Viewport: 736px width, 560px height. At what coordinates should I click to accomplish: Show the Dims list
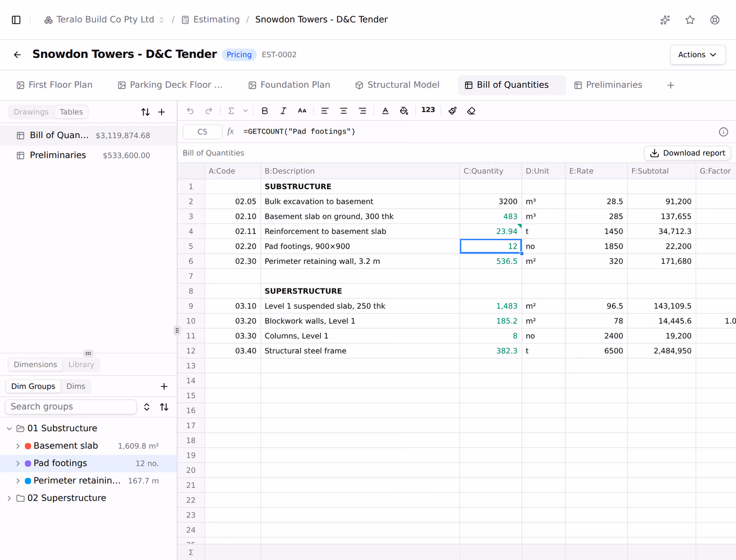(x=76, y=386)
